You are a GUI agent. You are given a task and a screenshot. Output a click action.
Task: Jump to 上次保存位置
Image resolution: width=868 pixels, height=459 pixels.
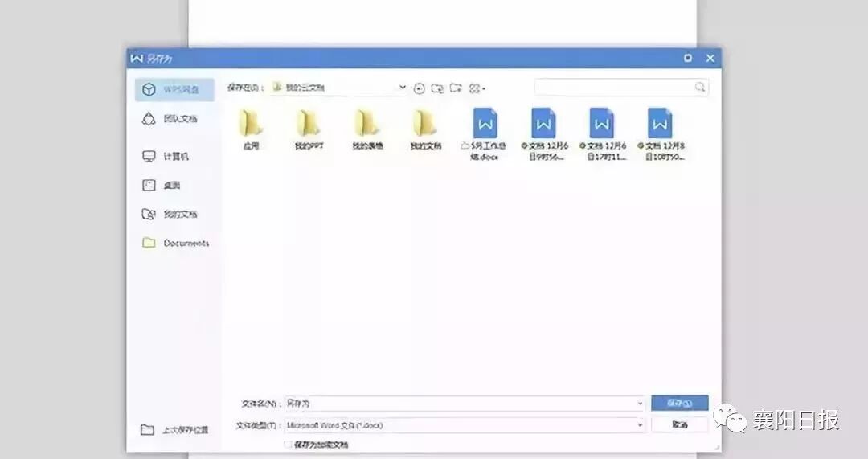(x=174, y=429)
